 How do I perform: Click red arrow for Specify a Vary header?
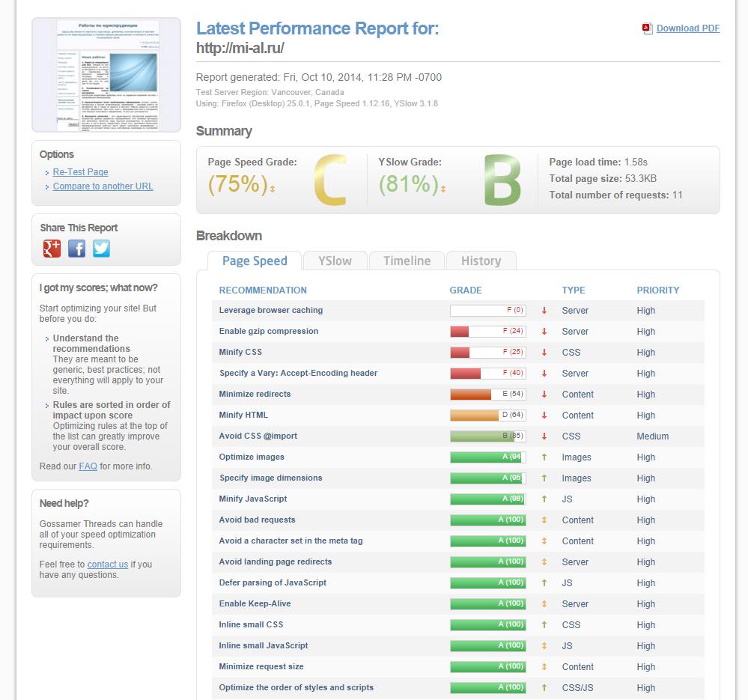click(x=544, y=374)
